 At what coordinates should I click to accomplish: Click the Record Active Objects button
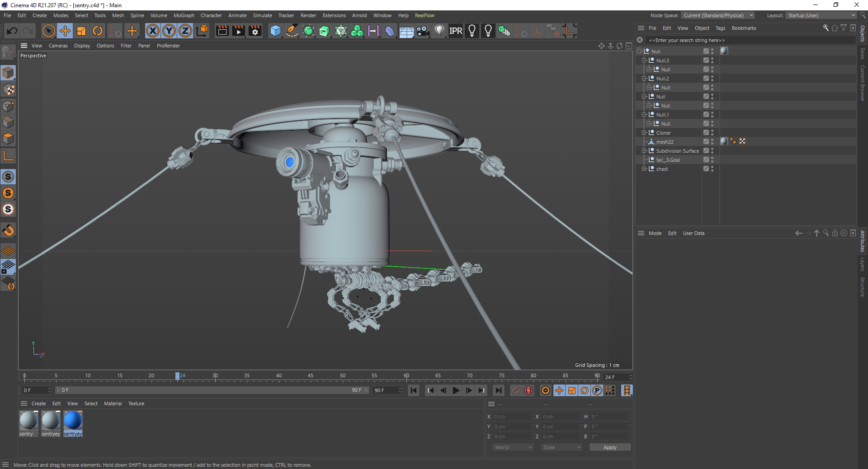[x=515, y=390]
